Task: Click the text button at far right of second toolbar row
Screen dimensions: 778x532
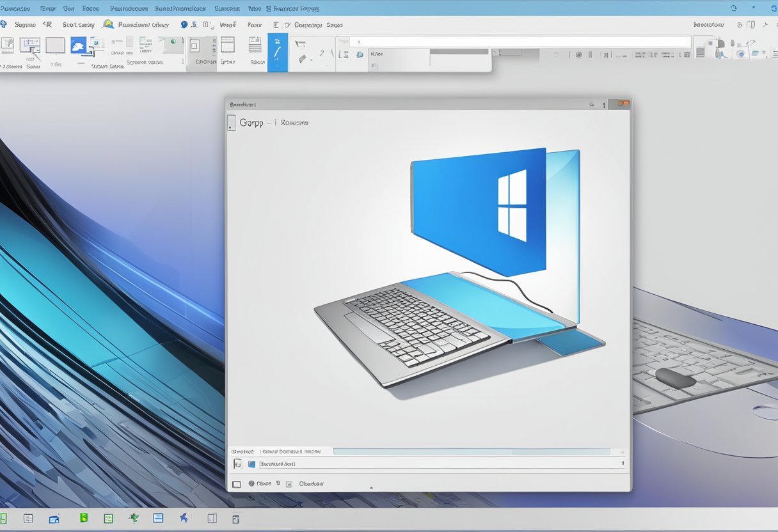Action: tap(708, 25)
